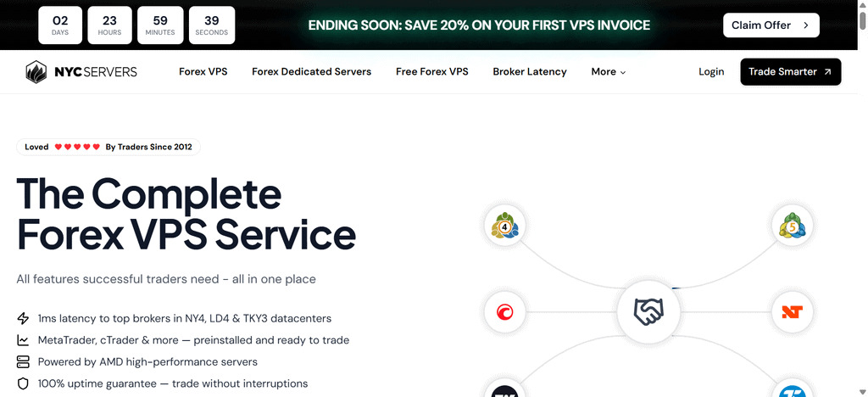Click the shield icon beside uptime guarantee
868x397 pixels.
coord(23,383)
